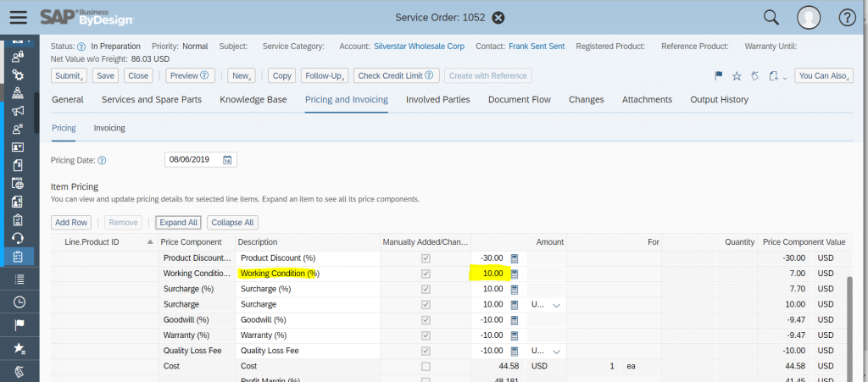Click the new document plus icon
868x382 pixels.
(x=773, y=76)
